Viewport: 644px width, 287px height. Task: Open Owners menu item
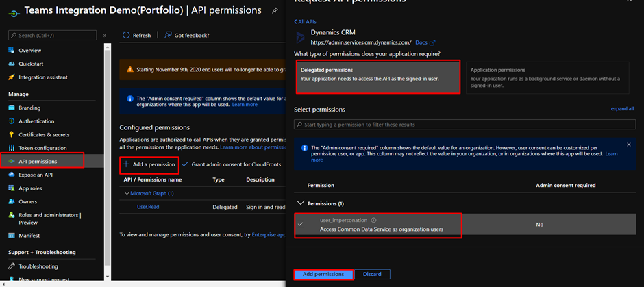pos(28,201)
